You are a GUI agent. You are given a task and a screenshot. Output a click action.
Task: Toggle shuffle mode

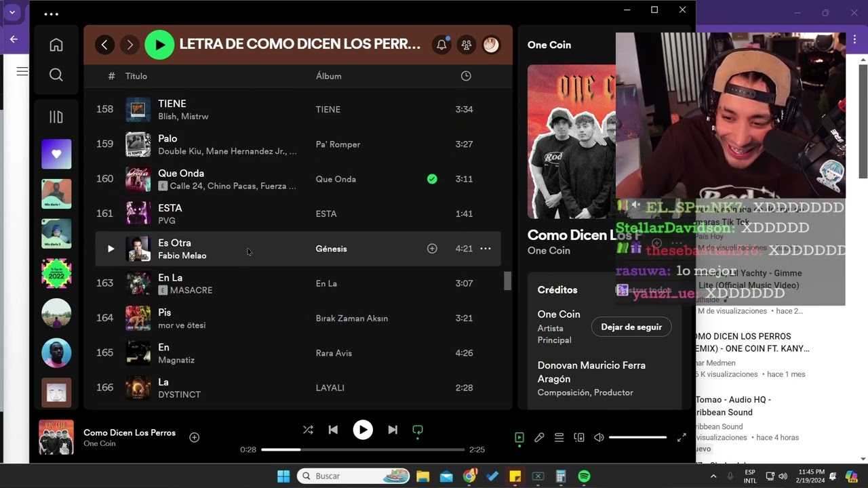point(308,430)
